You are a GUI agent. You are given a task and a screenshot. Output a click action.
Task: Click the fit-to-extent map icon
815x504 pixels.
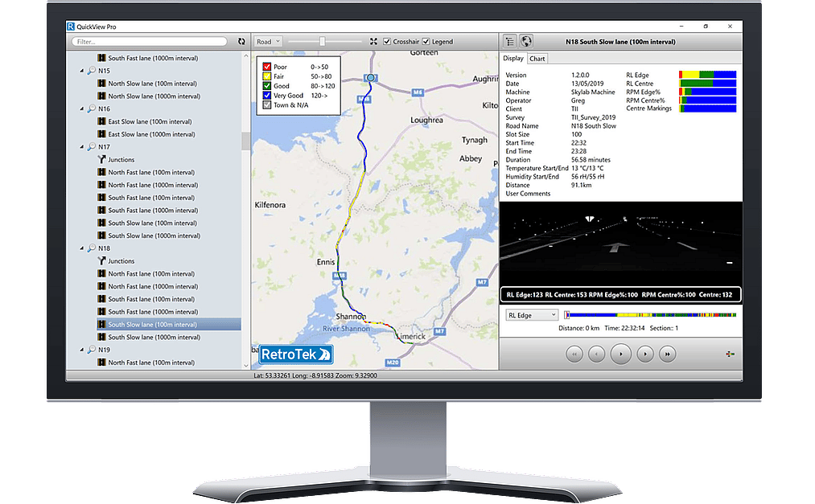click(x=373, y=41)
